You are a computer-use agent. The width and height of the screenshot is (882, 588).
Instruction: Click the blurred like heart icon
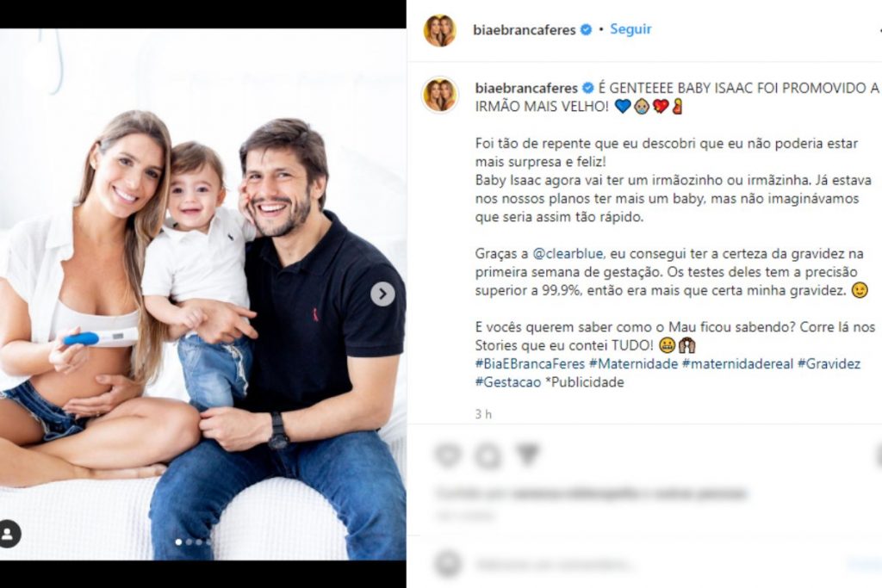tap(448, 455)
